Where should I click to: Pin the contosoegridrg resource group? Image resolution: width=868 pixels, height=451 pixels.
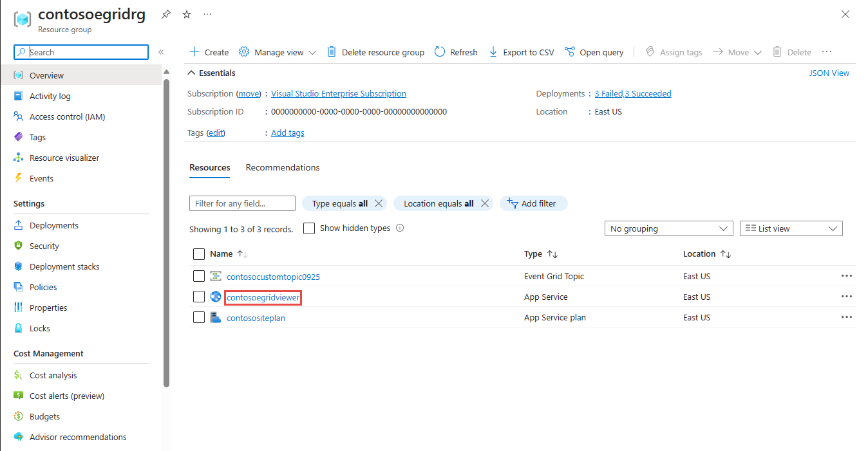166,14
